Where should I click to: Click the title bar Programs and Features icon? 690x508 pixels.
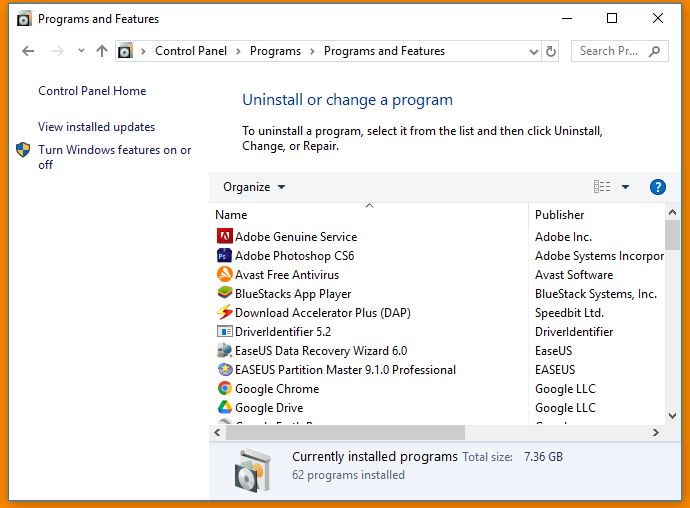[x=24, y=19]
